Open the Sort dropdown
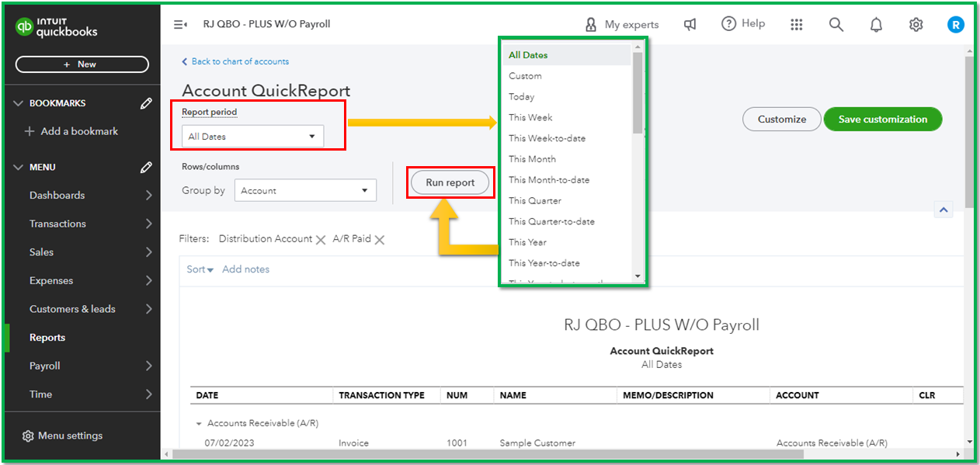Image resolution: width=980 pixels, height=465 pixels. coord(199,269)
